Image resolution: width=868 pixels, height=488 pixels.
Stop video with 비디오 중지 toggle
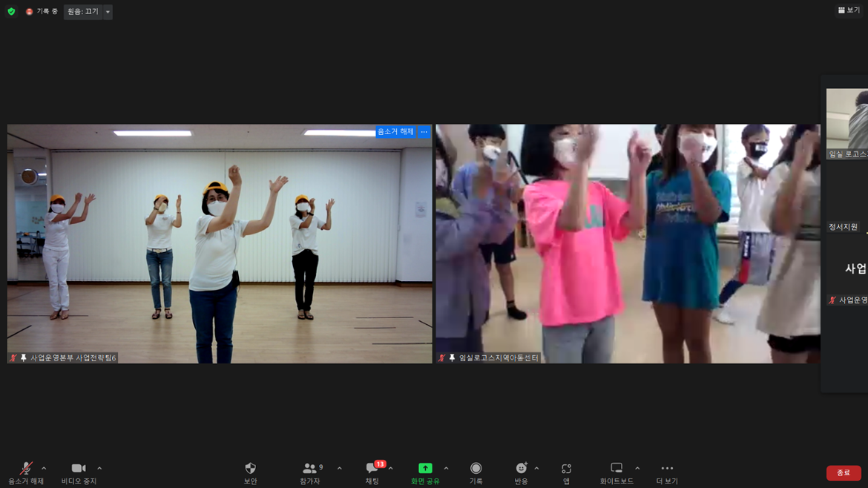pyautogui.click(x=78, y=469)
